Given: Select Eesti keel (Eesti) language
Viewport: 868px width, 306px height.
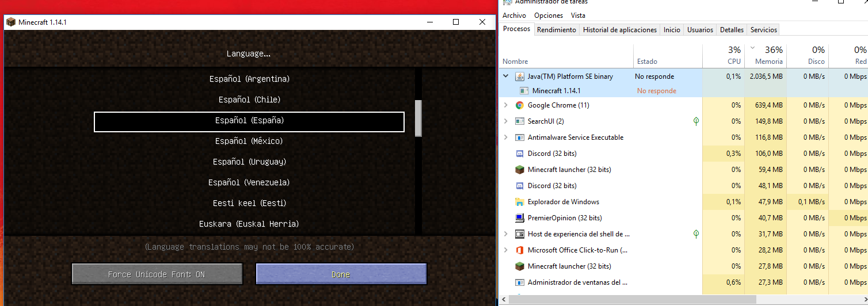Looking at the screenshot, I should tap(249, 203).
